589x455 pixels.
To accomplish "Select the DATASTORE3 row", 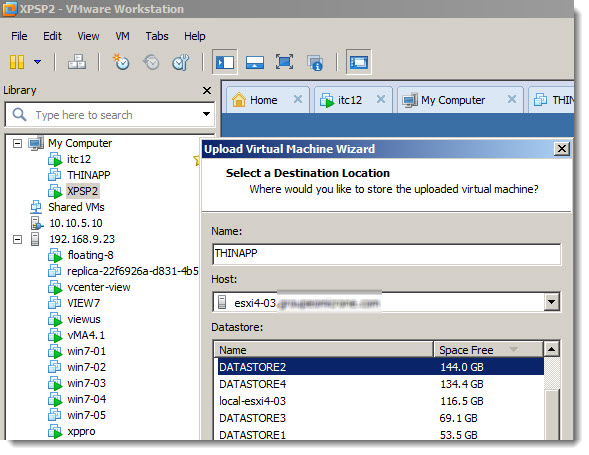I will pos(381,418).
